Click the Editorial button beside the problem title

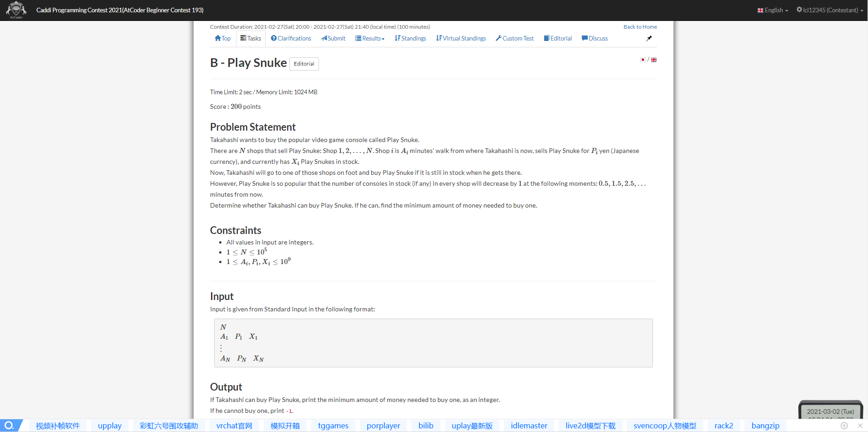(304, 64)
